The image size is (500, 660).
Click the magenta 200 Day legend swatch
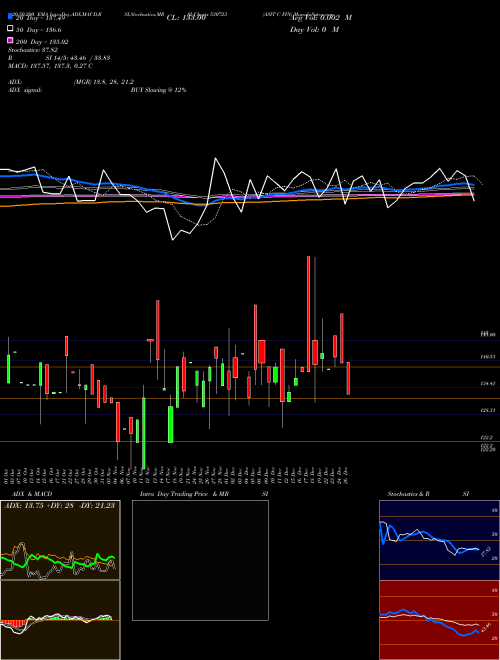click(x=10, y=41)
